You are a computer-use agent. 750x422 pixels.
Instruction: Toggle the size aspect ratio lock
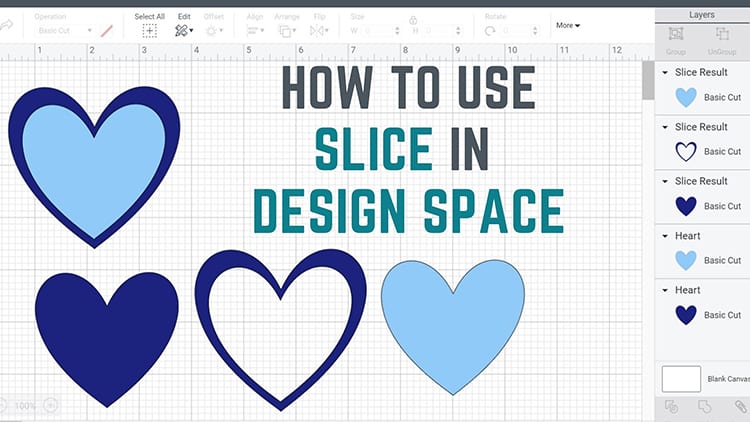413,20
